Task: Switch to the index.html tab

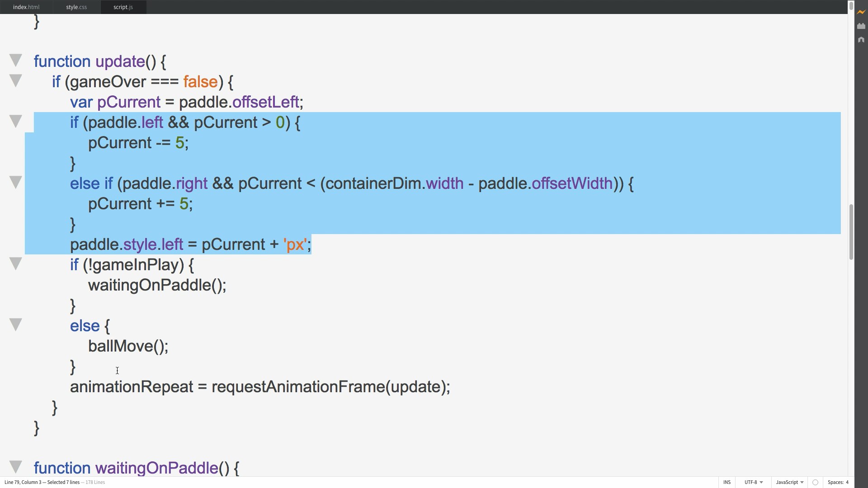Action: [x=26, y=7]
